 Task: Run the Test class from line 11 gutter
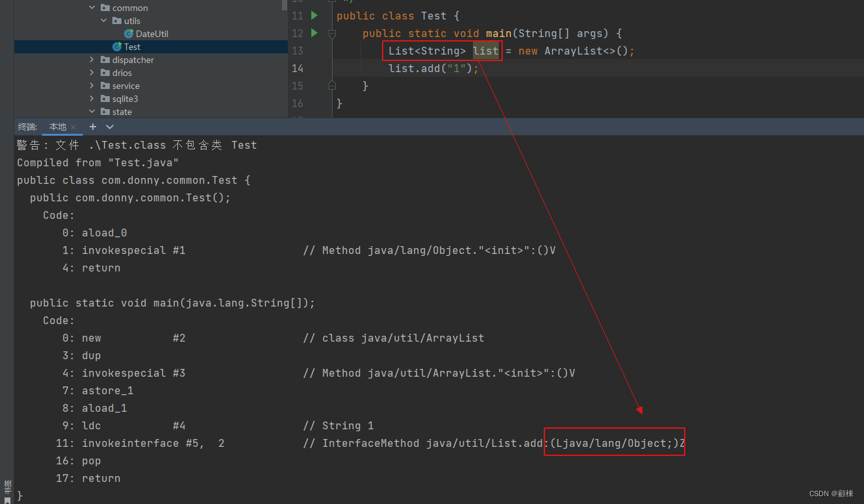coord(314,15)
